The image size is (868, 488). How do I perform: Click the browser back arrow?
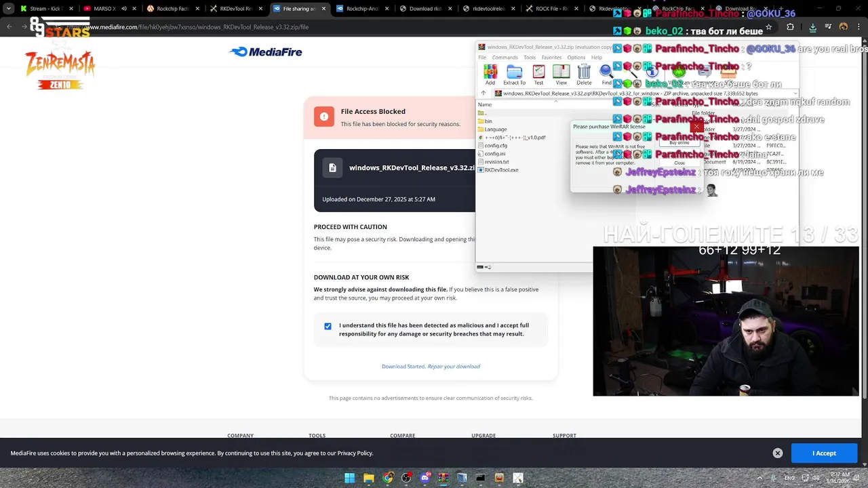tap(9, 27)
